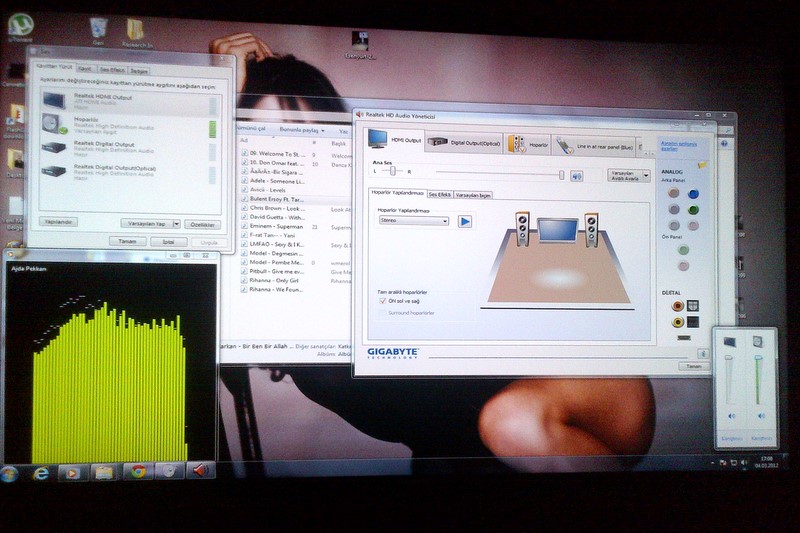The width and height of the screenshot is (800, 533).
Task: Play the speaker test with blue arrow
Action: click(464, 221)
